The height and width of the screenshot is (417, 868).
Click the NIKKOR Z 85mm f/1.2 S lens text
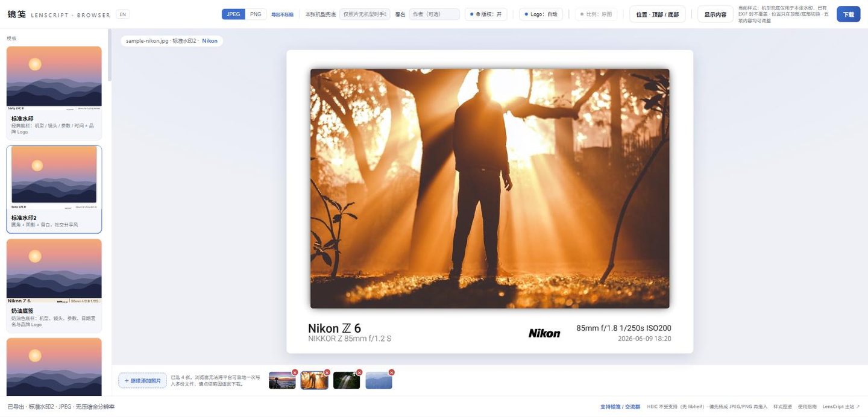[x=350, y=339]
